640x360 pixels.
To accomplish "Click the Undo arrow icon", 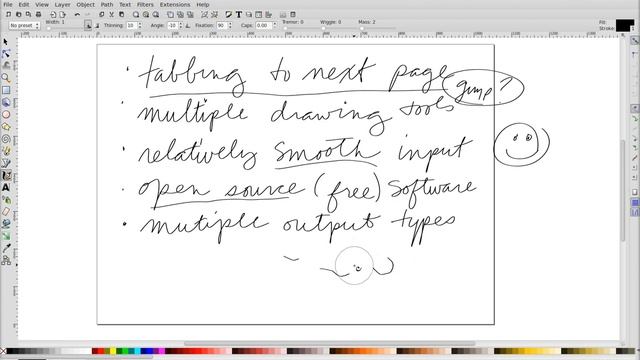I will click(77, 14).
